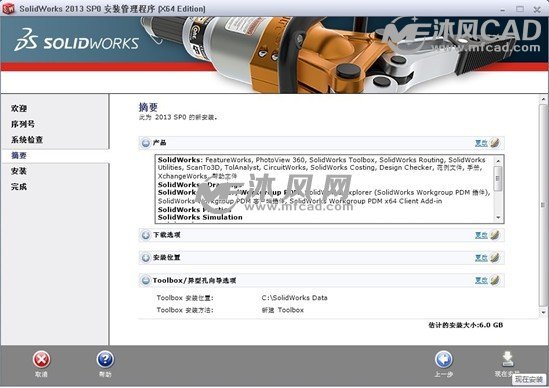The width and height of the screenshot is (549, 388).
Task: Close the installer window
Action: (537, 9)
